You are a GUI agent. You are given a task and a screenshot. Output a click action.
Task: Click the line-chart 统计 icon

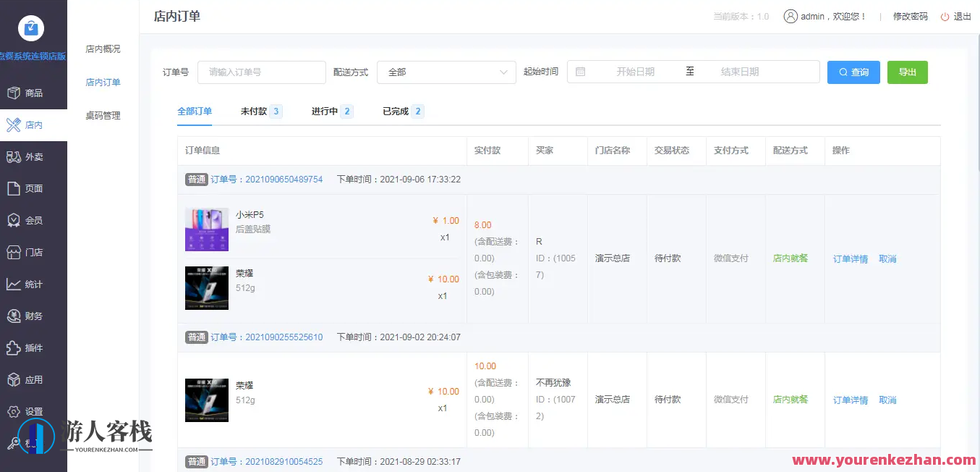(13, 284)
